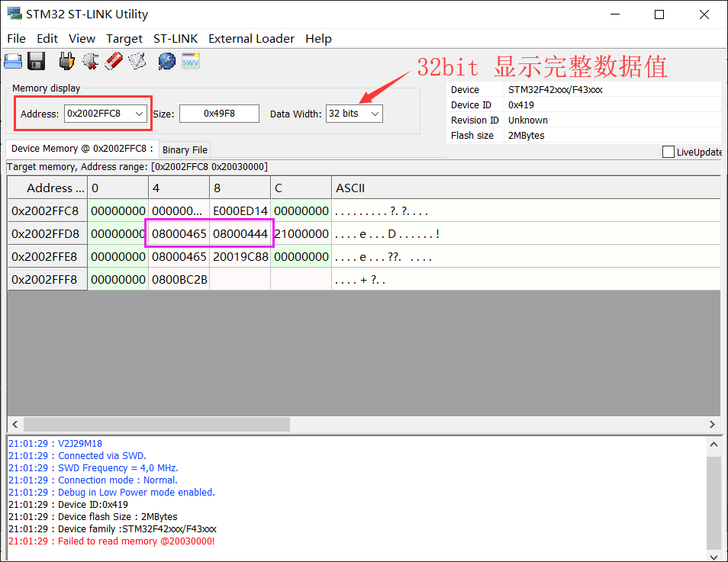This screenshot has width=728, height=562.
Task: Disconnect from target via the plug-with-X icon
Action: 90,61
